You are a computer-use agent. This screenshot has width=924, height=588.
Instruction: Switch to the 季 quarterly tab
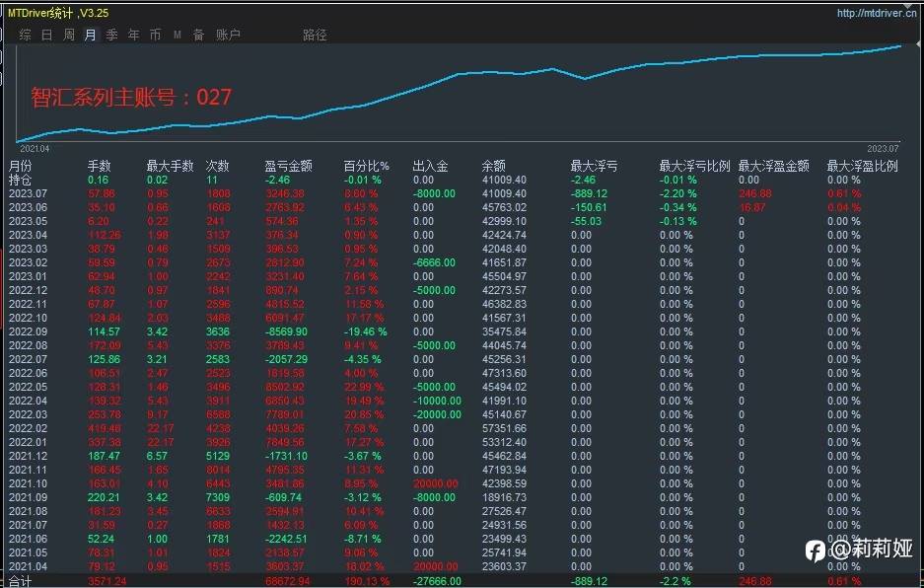pyautogui.click(x=112, y=35)
